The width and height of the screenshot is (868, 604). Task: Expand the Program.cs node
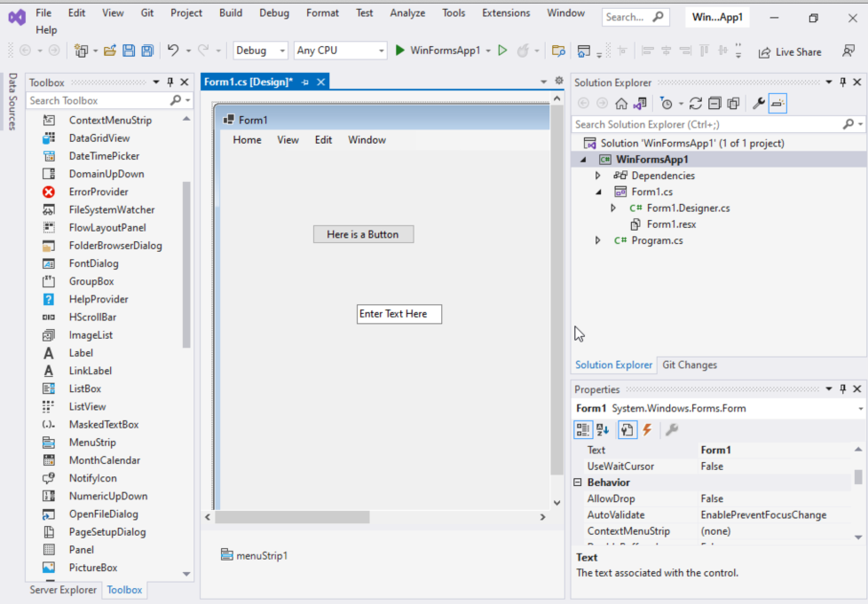pos(598,240)
